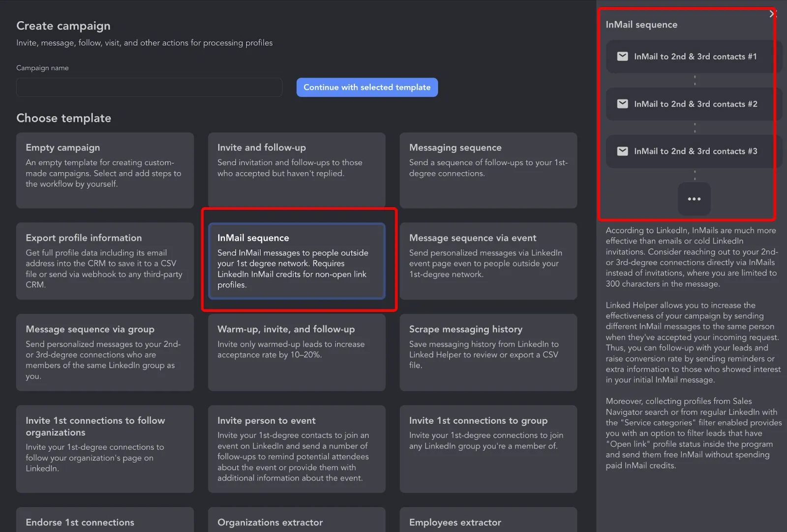Click Continue with selected template button
Viewport: 787px width, 532px height.
coord(367,87)
